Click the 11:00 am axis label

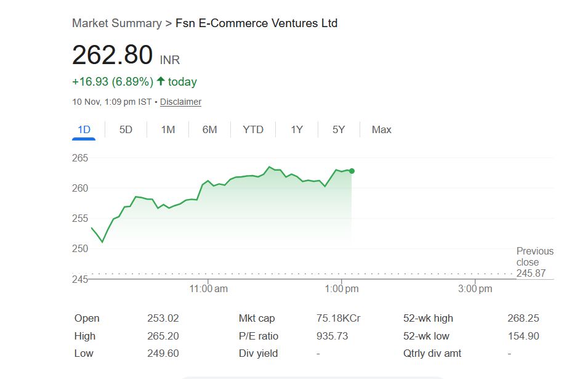coord(209,288)
